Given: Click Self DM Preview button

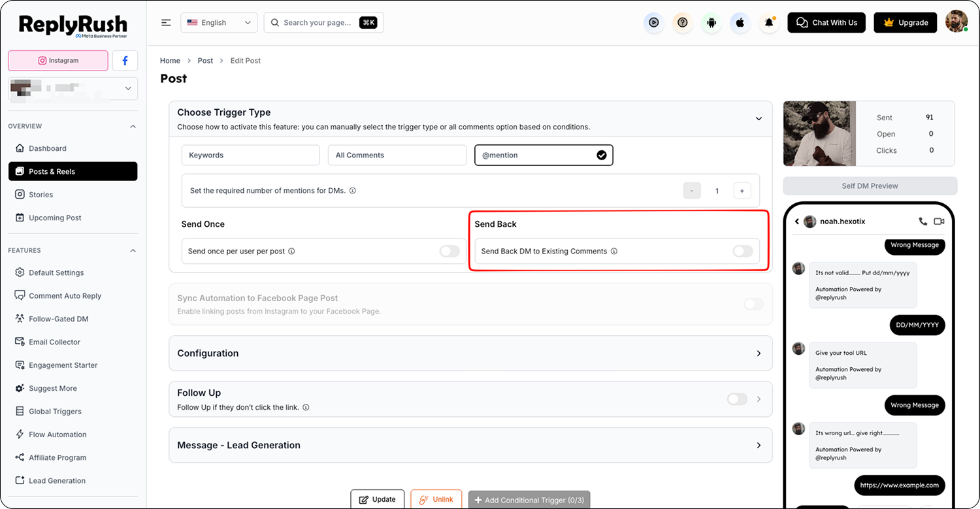Looking at the screenshot, I should (870, 186).
